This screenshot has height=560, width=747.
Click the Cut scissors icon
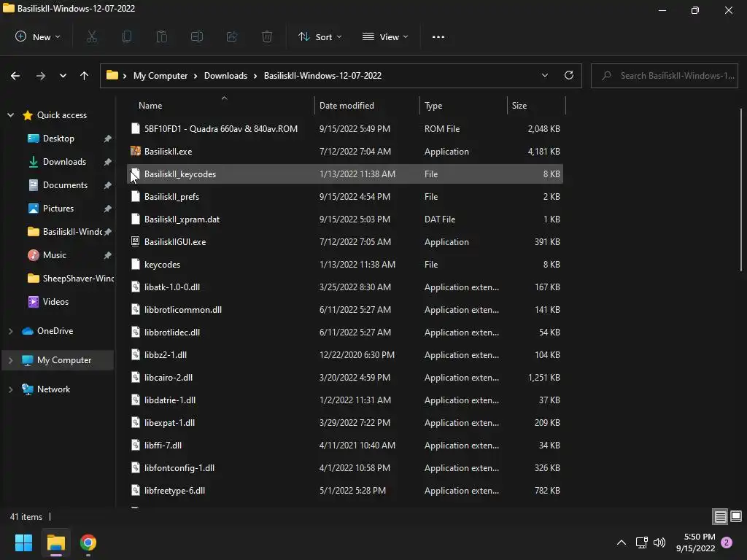(x=92, y=36)
